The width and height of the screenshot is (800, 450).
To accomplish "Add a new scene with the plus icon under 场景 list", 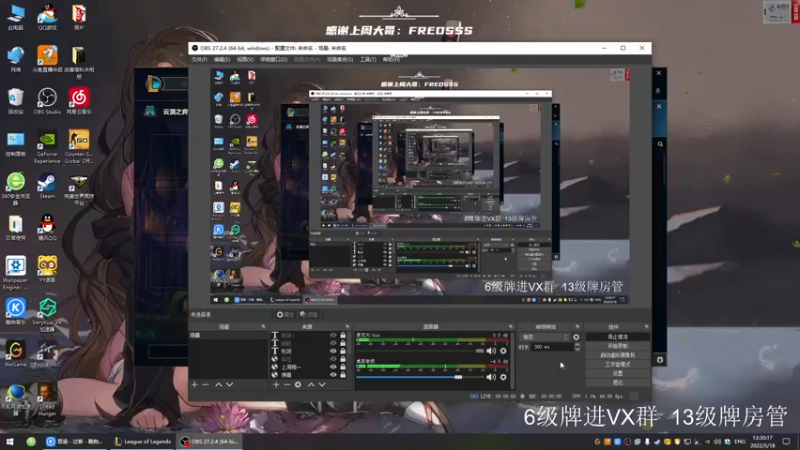I will tap(194, 384).
